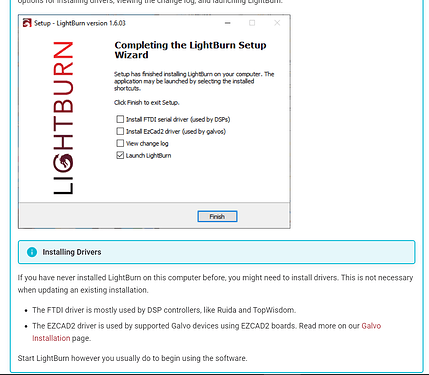The width and height of the screenshot is (429, 375).
Task: Minimize the Setup wizard window
Action: 228,23
